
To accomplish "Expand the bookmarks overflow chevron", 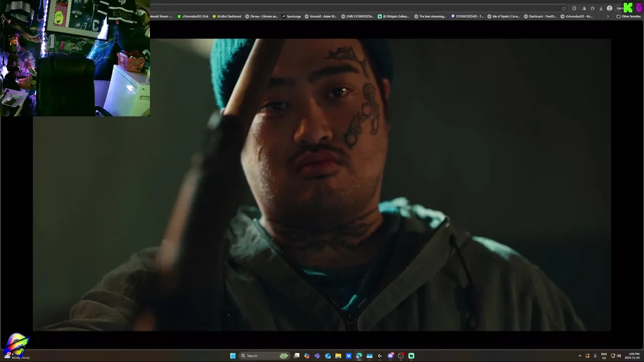I will (x=608, y=16).
